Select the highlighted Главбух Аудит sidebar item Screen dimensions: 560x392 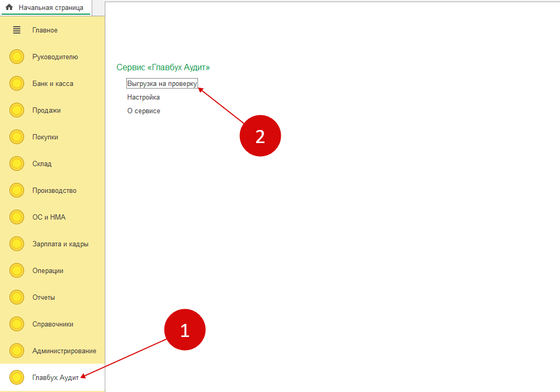(x=55, y=378)
